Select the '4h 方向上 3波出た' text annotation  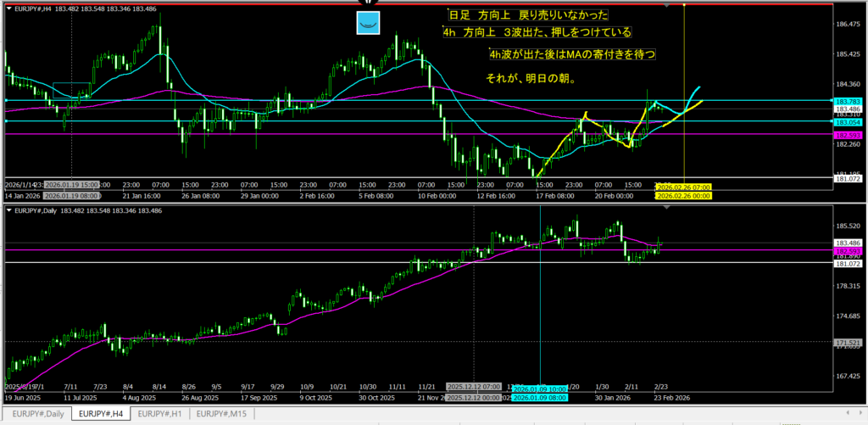point(537,32)
